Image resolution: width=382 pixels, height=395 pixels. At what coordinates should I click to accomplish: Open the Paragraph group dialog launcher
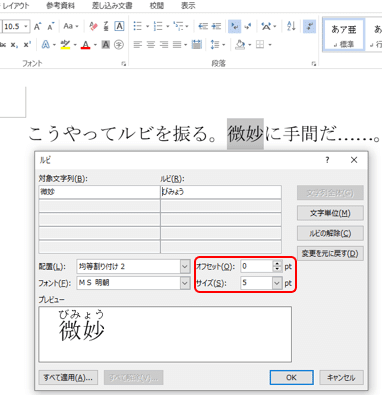(x=313, y=63)
